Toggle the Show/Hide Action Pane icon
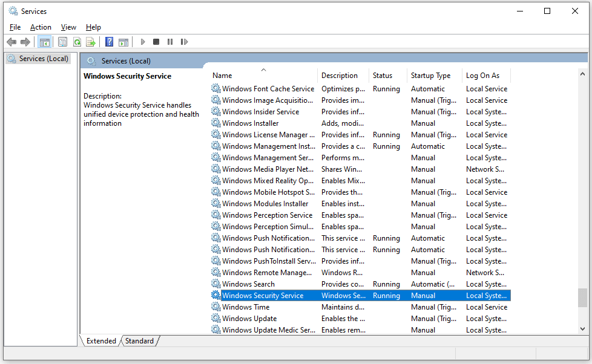 (123, 42)
